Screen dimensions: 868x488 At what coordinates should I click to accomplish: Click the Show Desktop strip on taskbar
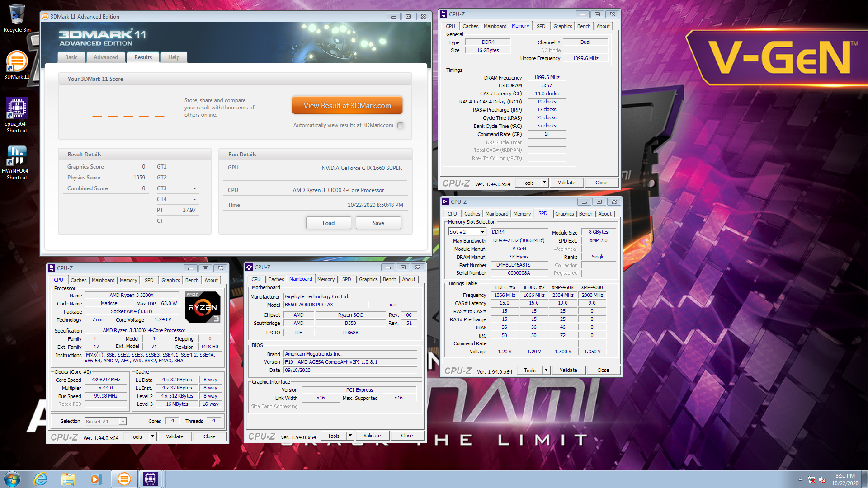864,479
